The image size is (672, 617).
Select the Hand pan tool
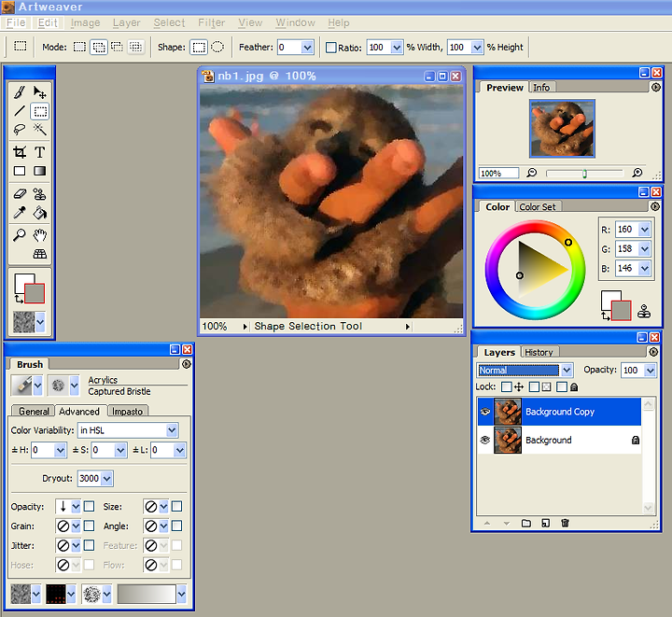(40, 235)
